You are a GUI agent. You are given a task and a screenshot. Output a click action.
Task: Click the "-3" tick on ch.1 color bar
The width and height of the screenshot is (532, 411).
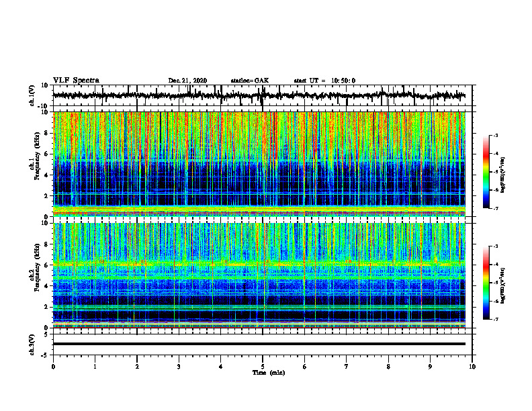[496, 135]
